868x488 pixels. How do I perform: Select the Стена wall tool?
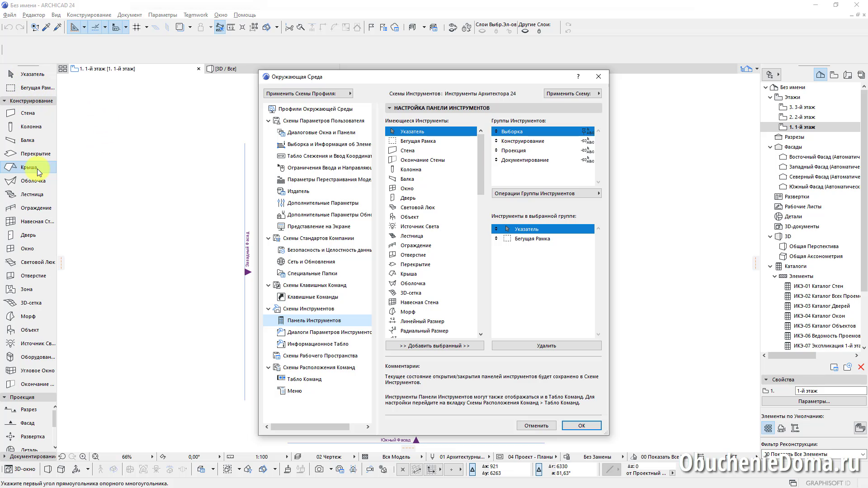pyautogui.click(x=27, y=113)
